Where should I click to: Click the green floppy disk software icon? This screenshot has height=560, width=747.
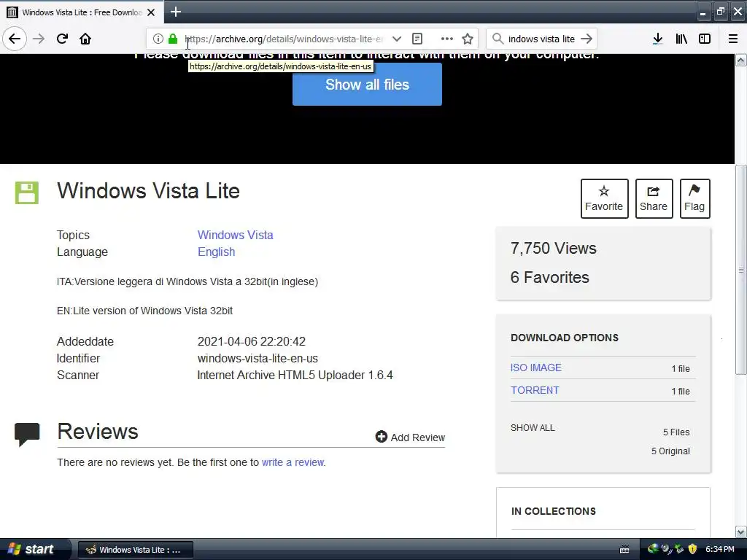tap(27, 192)
